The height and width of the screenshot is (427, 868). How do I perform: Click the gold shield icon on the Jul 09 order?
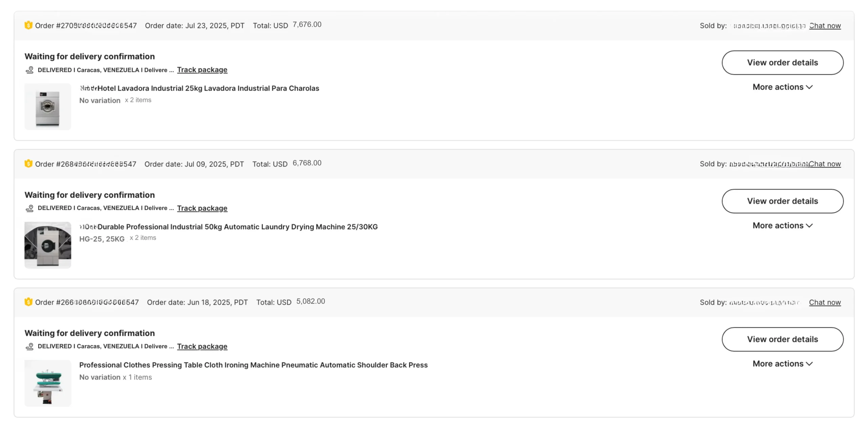(28, 164)
